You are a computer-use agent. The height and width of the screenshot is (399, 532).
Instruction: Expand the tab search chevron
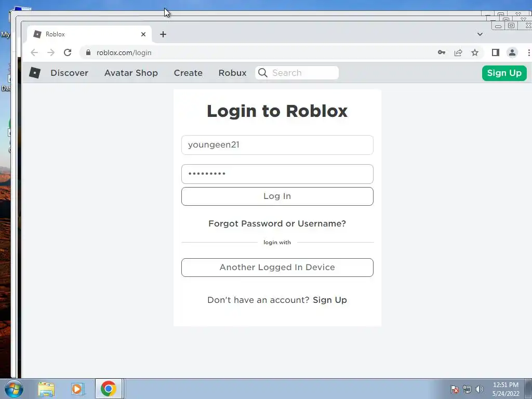click(480, 34)
